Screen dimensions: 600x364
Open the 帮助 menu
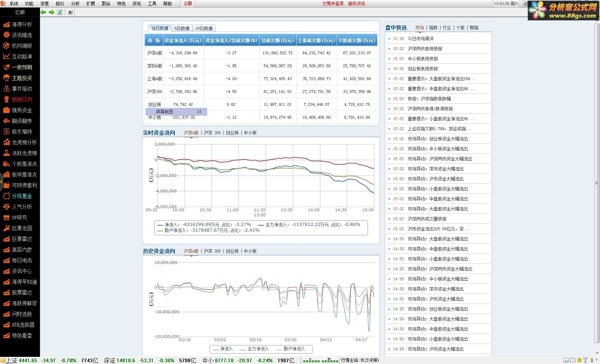[x=167, y=4]
